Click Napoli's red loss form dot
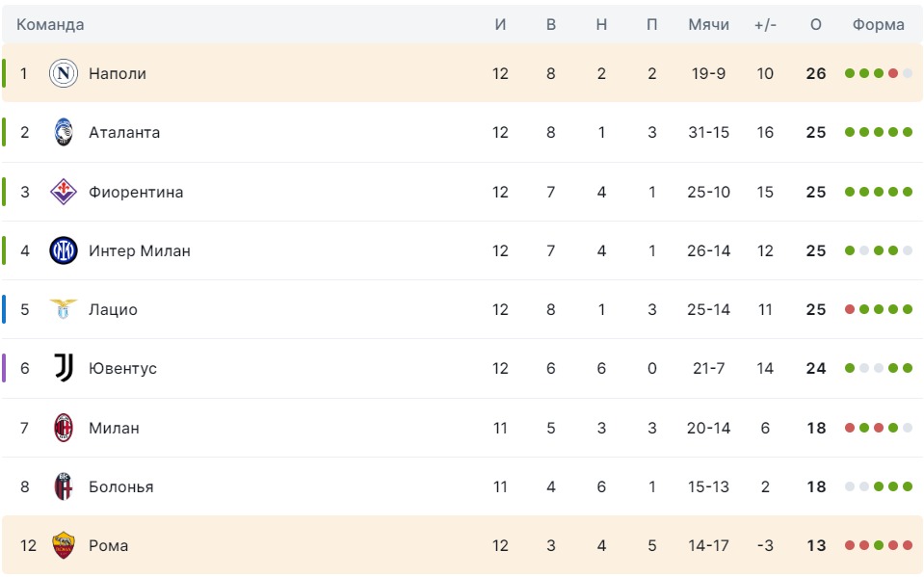This screenshot has height=577, width=924. tap(893, 73)
